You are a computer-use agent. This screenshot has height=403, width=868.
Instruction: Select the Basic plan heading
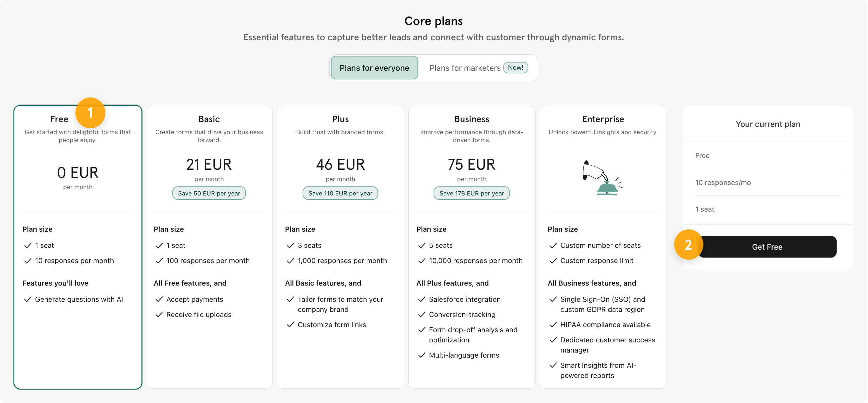tap(209, 119)
